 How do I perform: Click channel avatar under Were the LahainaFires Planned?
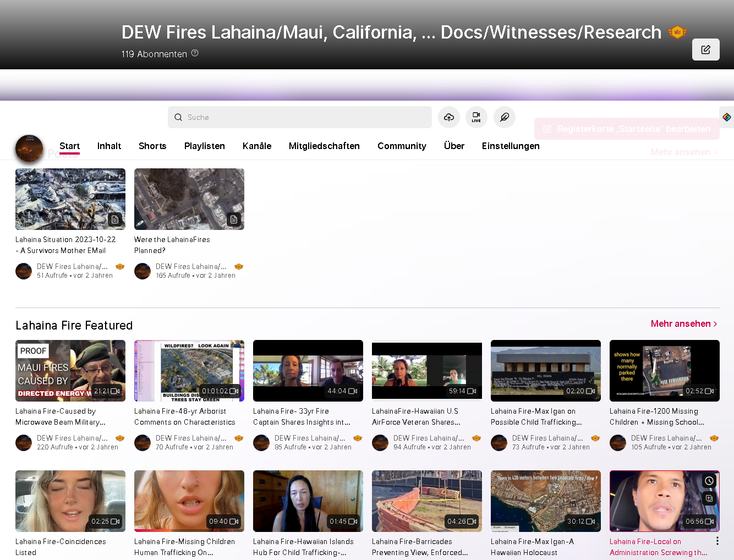click(x=143, y=271)
